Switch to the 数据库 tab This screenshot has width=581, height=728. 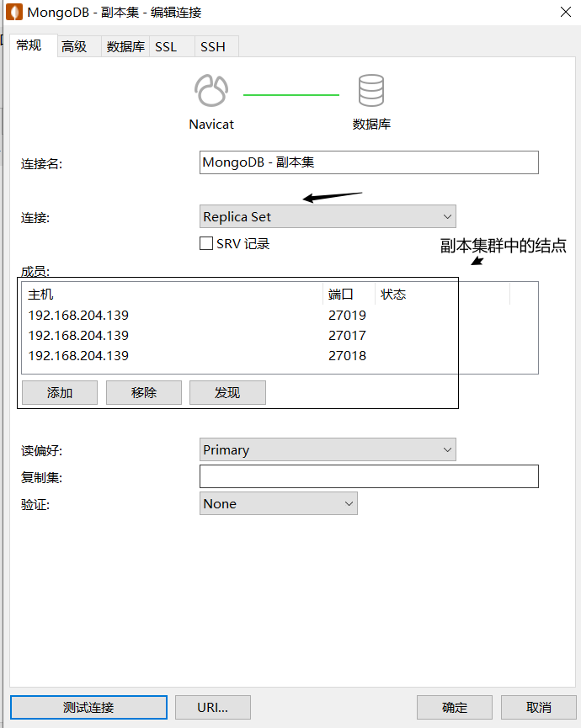click(x=125, y=46)
